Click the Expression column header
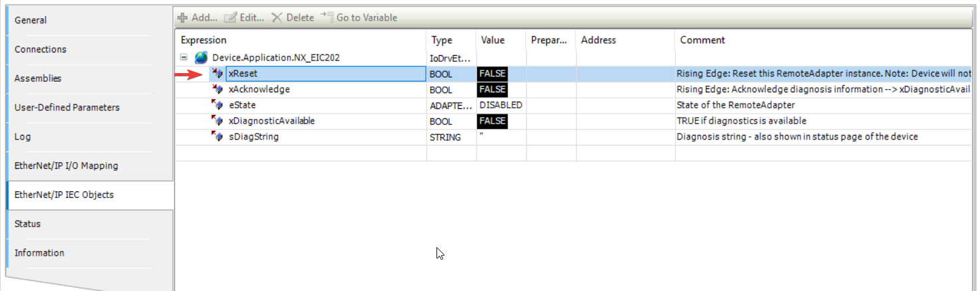Viewport: 980px width, 291px height. click(x=204, y=41)
